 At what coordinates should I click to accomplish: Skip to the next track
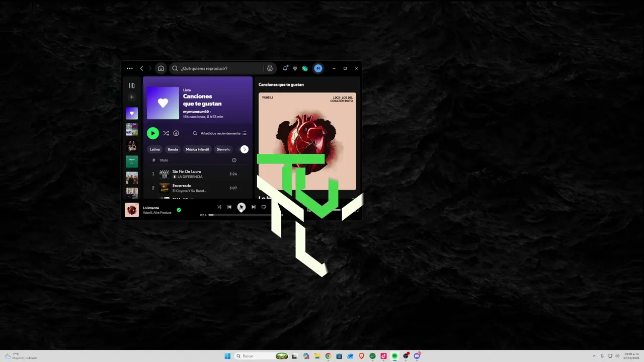(x=254, y=207)
